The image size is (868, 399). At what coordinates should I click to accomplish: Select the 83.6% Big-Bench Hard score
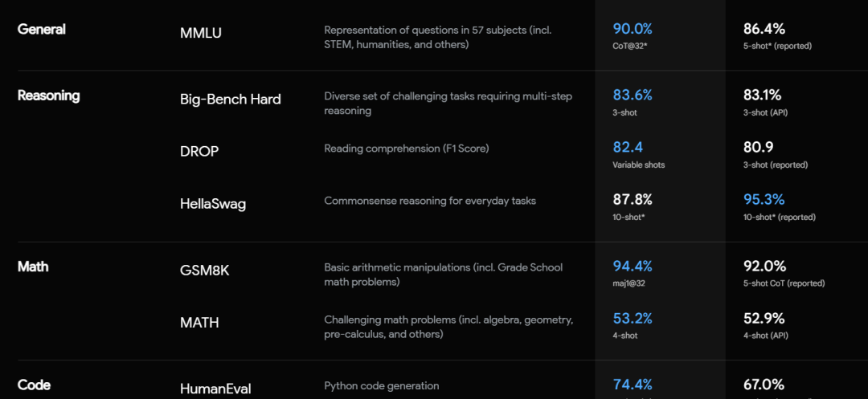[633, 96]
